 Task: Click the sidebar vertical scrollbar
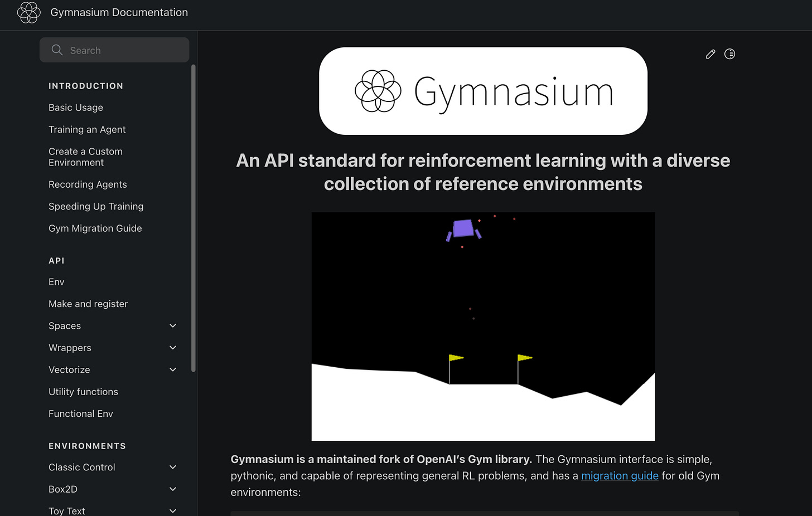click(x=194, y=218)
